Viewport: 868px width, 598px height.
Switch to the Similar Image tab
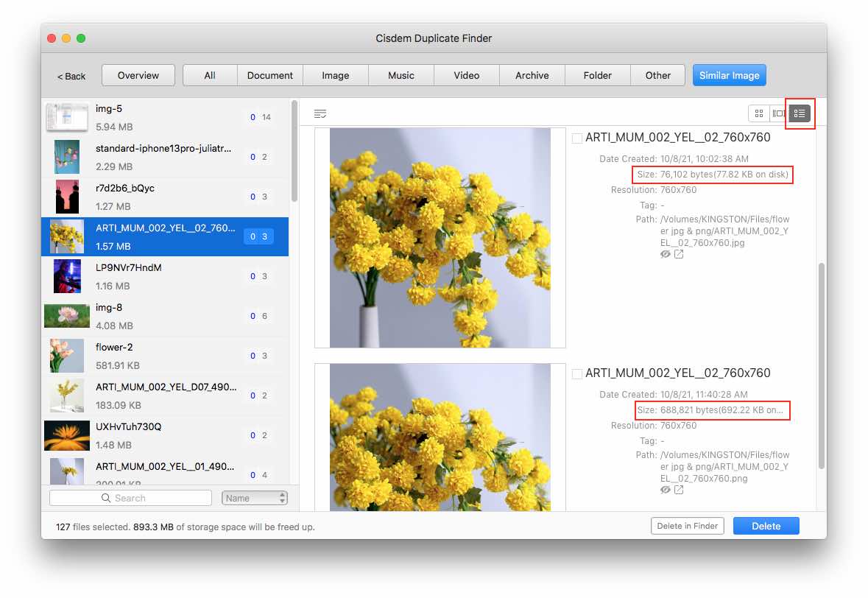tap(729, 74)
